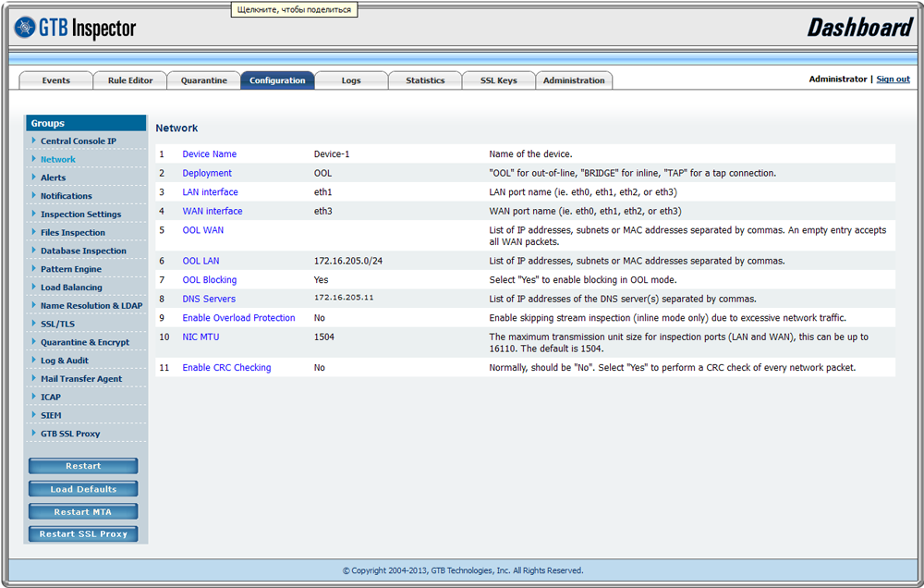Image resolution: width=924 pixels, height=588 pixels.
Task: Click the Administrator user label
Action: tap(837, 79)
